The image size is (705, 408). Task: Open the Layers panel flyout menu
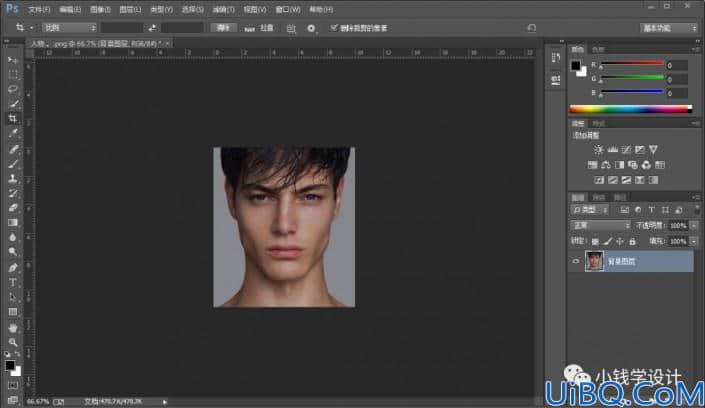[x=696, y=197]
